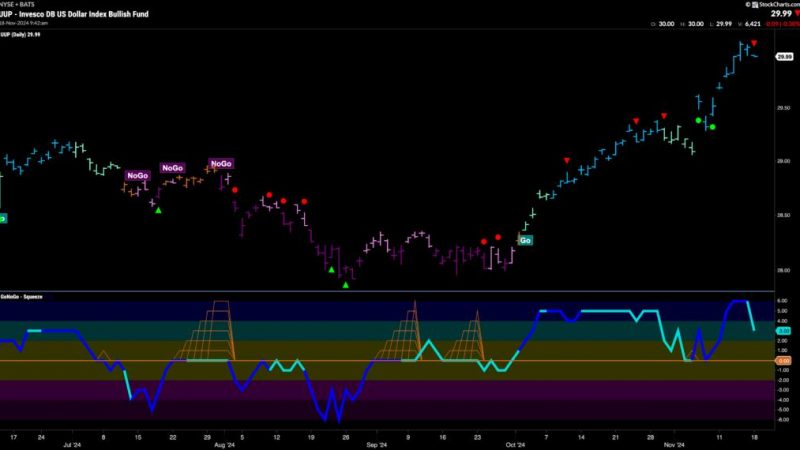This screenshot has height=450, width=800.
Task: Click the 'UUP (Daily) 29.99' panel legend
Action: point(20,35)
